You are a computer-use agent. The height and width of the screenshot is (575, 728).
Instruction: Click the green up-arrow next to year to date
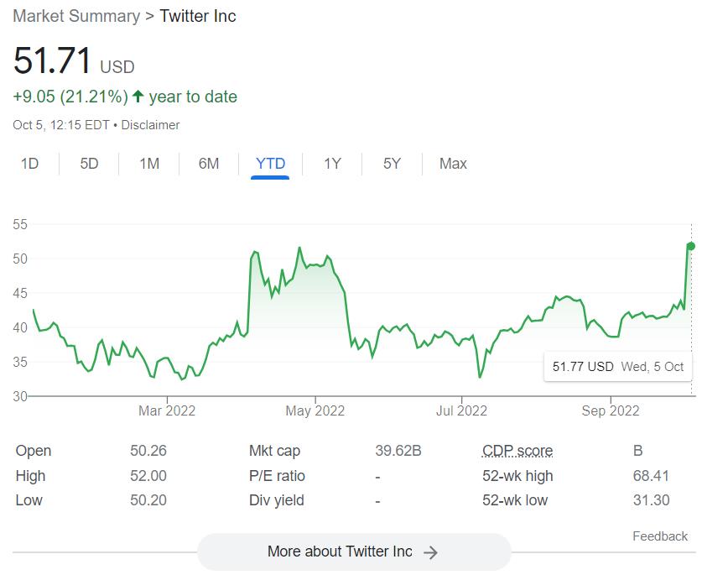point(138,97)
